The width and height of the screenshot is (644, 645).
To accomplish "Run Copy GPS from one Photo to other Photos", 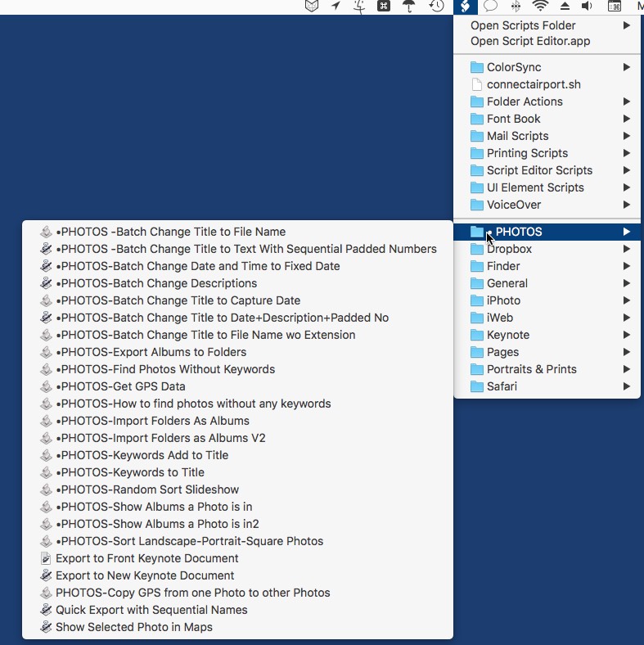I will pyautogui.click(x=237, y=593).
